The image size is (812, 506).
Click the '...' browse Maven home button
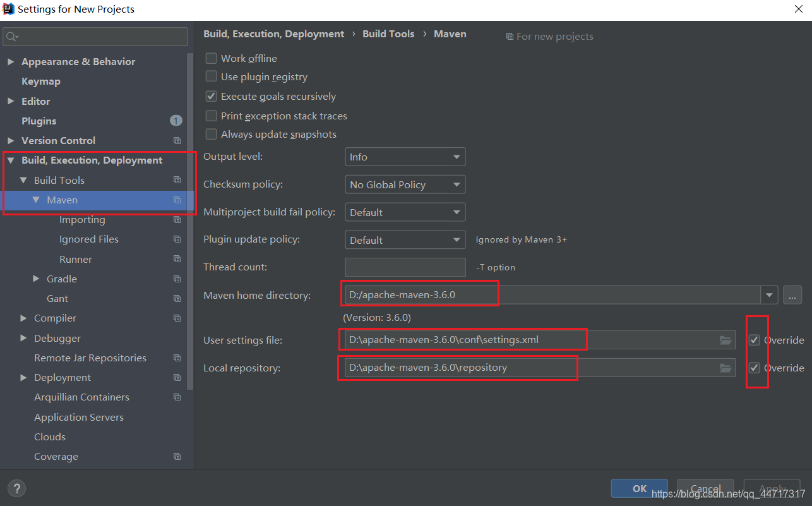(792, 295)
